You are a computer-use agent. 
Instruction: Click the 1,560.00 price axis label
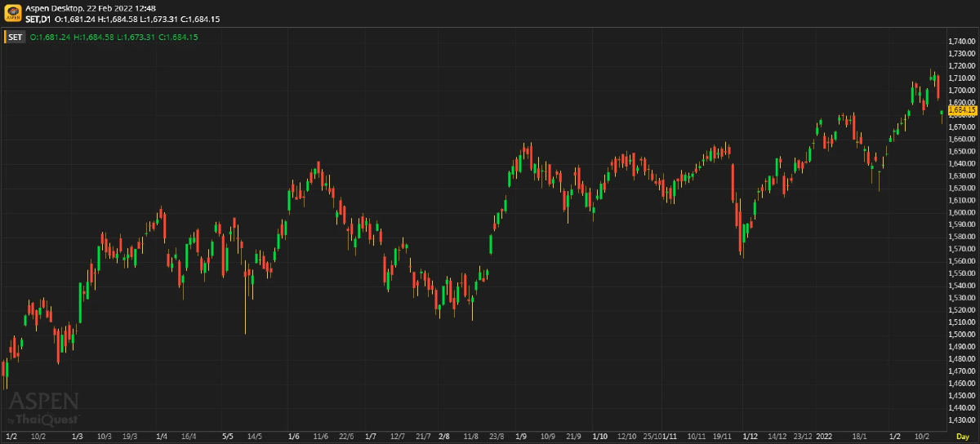click(963, 261)
